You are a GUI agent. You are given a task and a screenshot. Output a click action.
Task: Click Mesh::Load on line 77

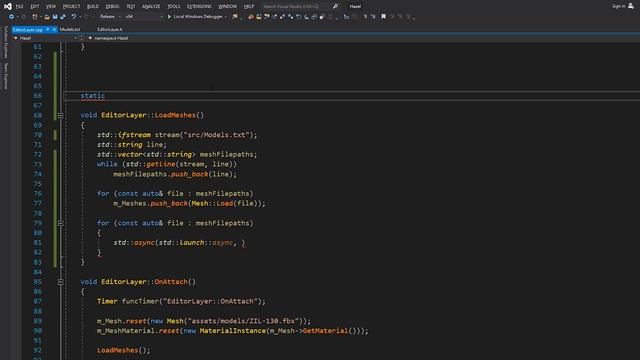212,203
